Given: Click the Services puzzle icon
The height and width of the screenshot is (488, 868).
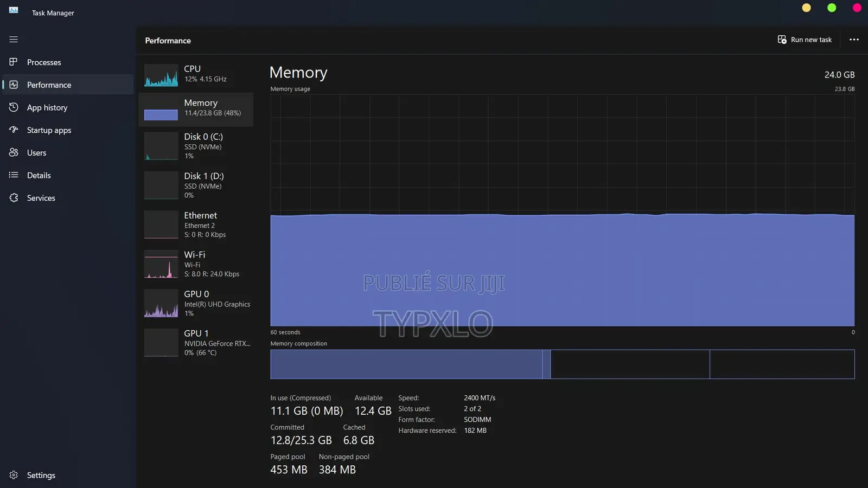Looking at the screenshot, I should 14,198.
